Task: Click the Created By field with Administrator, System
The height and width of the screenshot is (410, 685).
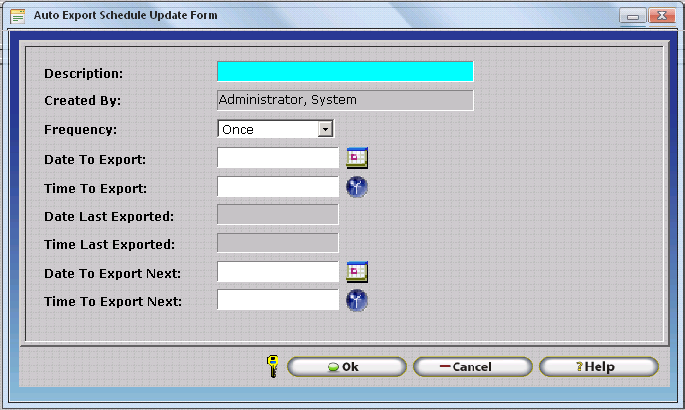Action: pyautogui.click(x=344, y=100)
